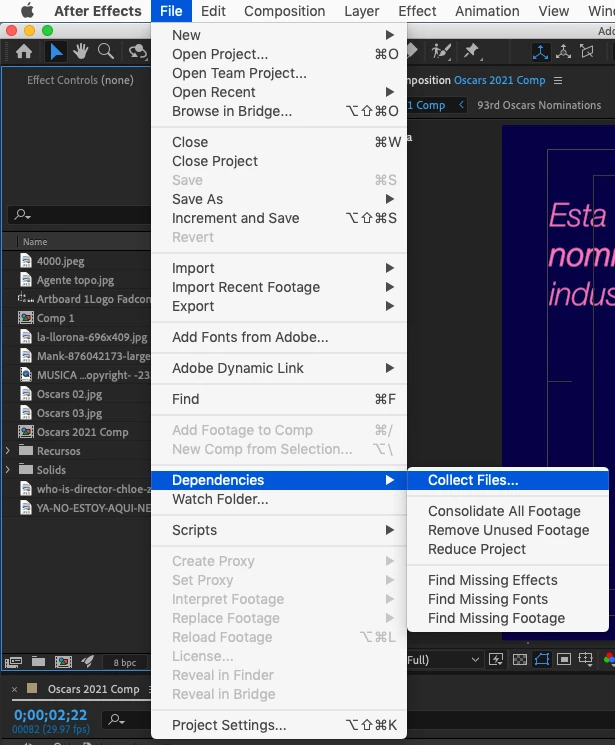Close the Oscars 2021 Comp timeline tab
This screenshot has width=615, height=745.
pos(14,689)
